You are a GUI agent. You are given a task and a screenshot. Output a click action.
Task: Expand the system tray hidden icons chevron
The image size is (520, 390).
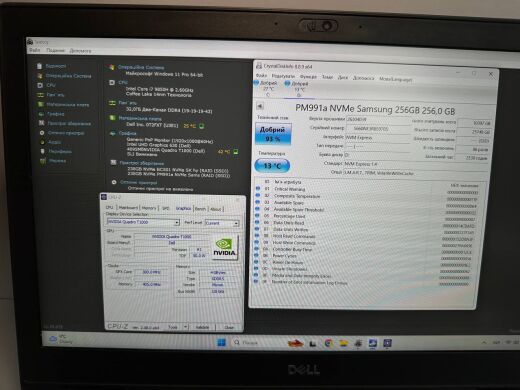pos(484,342)
